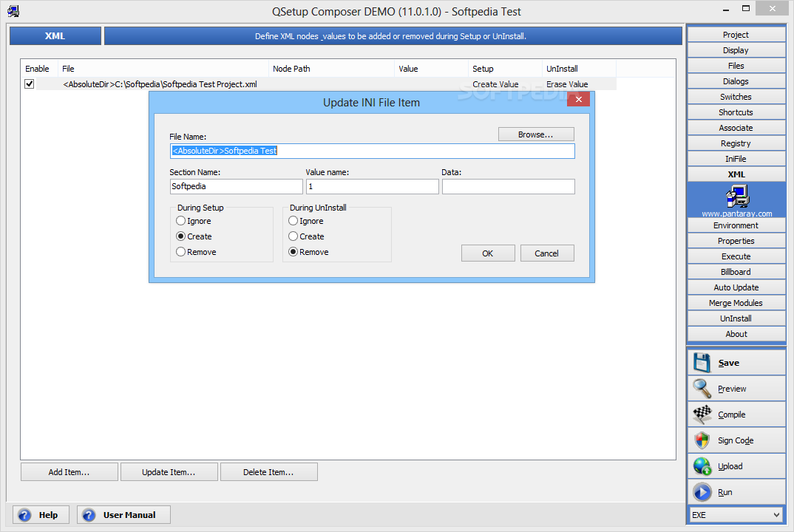Screen dimensions: 794x532
Task: Open the Merge Modules section tab
Action: 736,303
